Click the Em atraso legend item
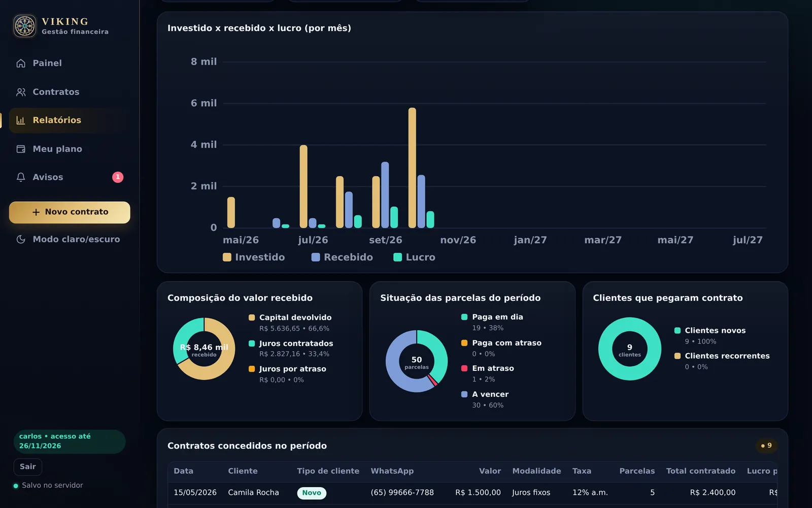The width and height of the screenshot is (812, 508). point(487,373)
